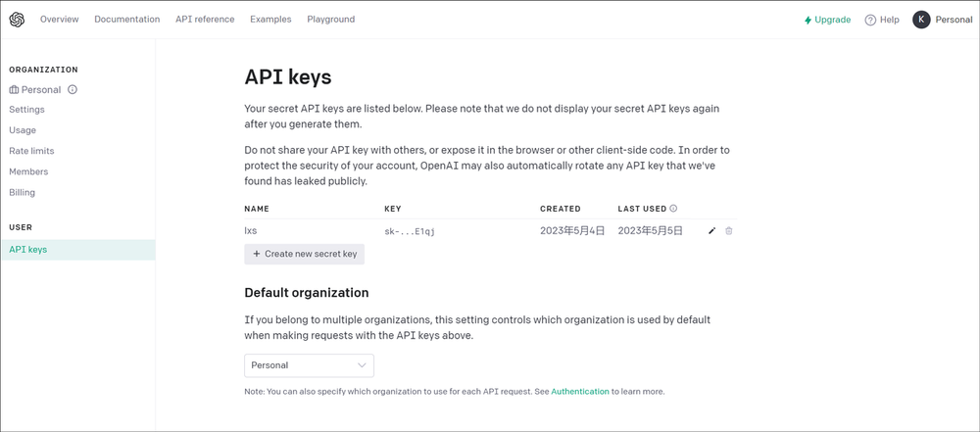
Task: Expand the default organization dropdown
Action: tap(309, 365)
